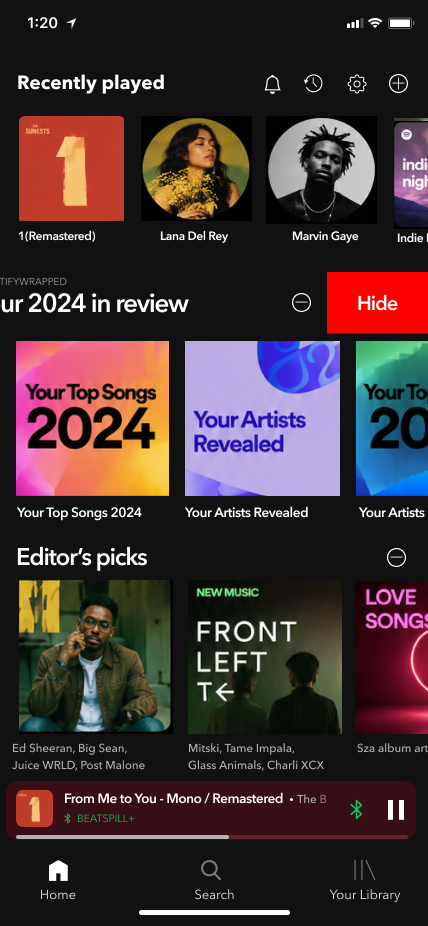Open Lana Del Rey artist picture
This screenshot has width=428, height=926.
(x=197, y=170)
